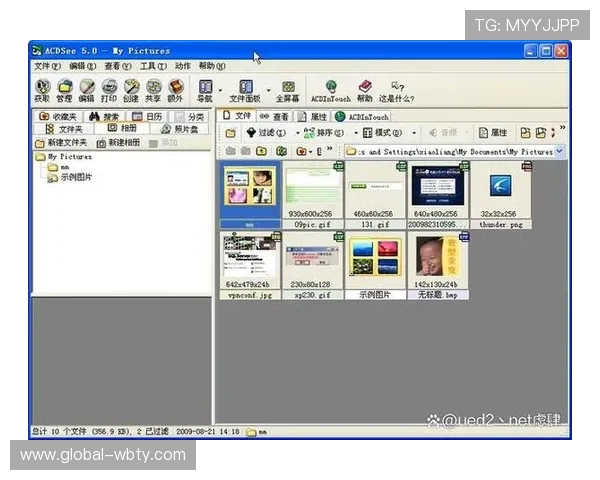This screenshot has height=480, width=600.
Task: Click the 创建 (Create) toolbar icon
Action: (x=131, y=91)
